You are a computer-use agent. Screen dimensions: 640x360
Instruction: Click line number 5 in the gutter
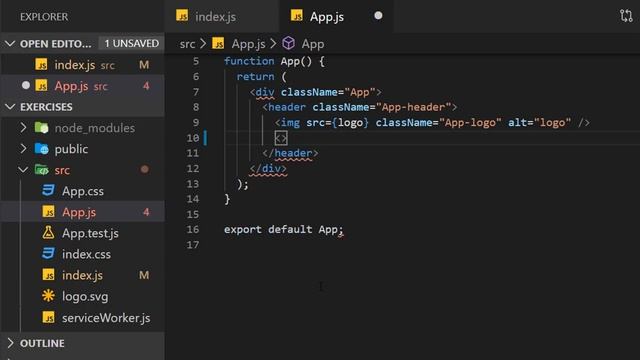(196, 61)
